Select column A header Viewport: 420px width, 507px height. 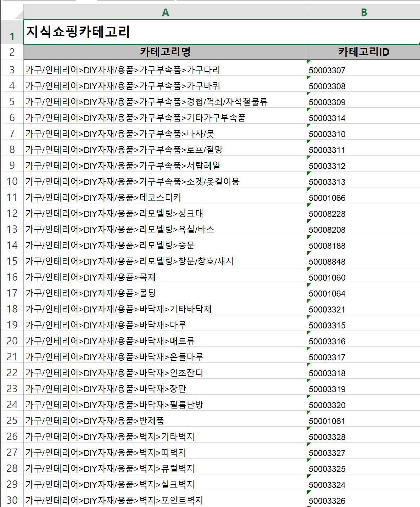tap(165, 12)
